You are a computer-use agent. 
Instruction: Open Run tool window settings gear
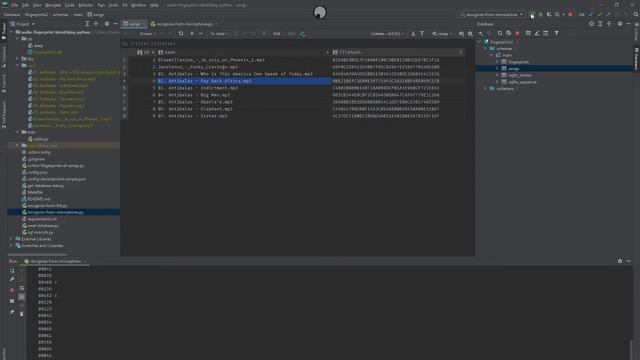(x=620, y=261)
